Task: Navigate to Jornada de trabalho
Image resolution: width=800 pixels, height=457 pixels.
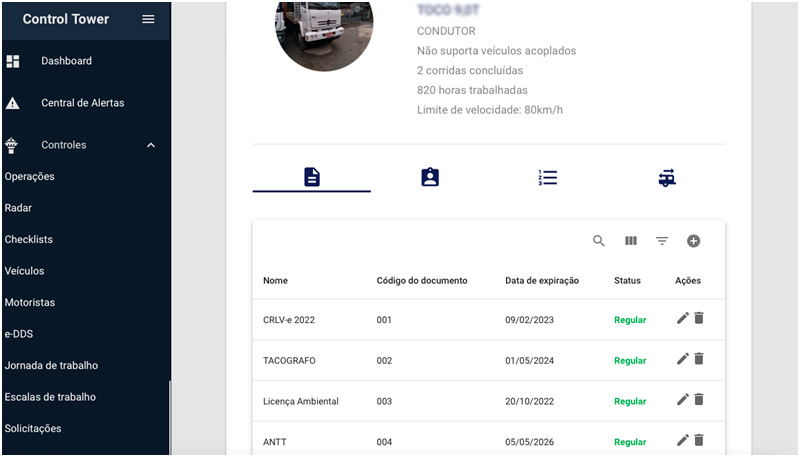Action: point(51,365)
